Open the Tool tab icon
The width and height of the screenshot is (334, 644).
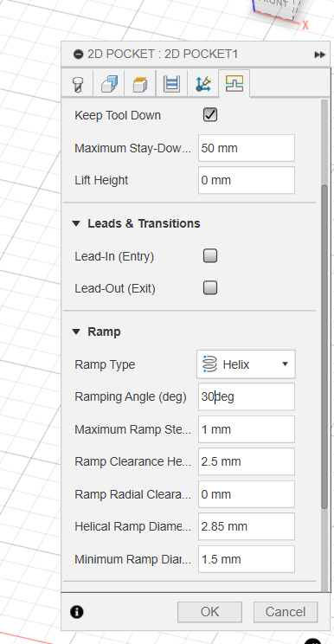click(x=78, y=84)
